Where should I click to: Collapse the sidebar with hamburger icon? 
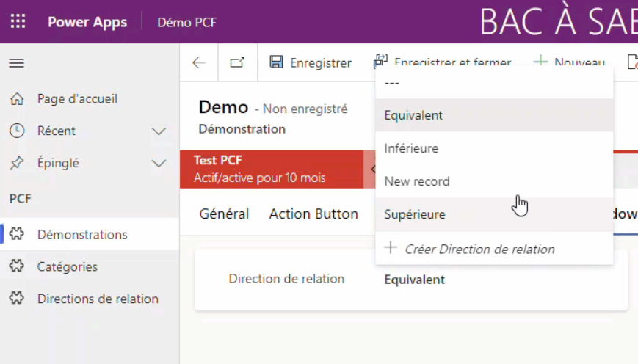click(x=17, y=63)
